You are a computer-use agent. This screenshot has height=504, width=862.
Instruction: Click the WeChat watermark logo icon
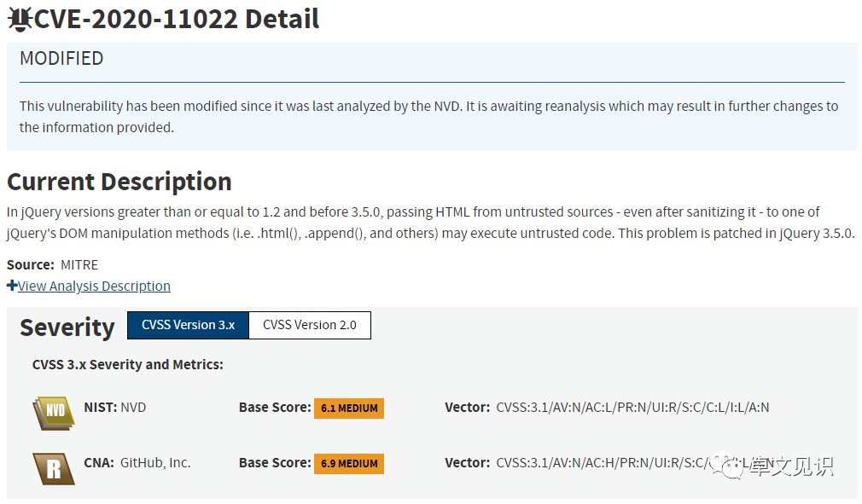point(729,466)
